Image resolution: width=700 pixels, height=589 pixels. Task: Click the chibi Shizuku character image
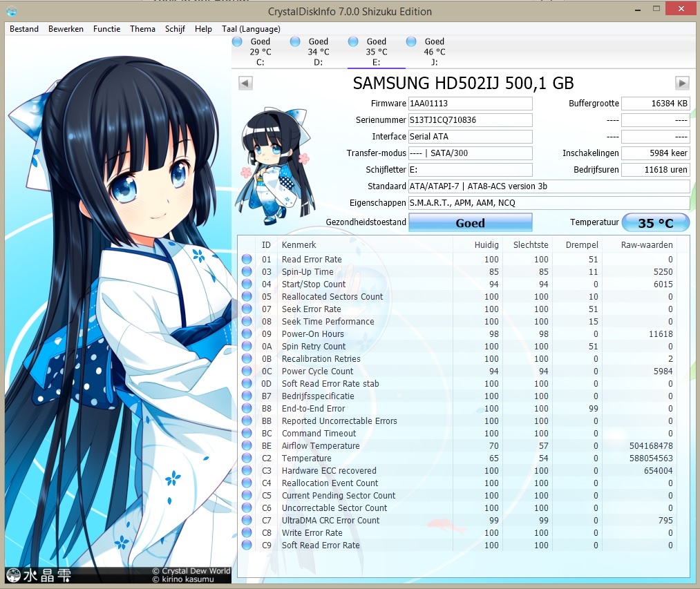click(275, 166)
